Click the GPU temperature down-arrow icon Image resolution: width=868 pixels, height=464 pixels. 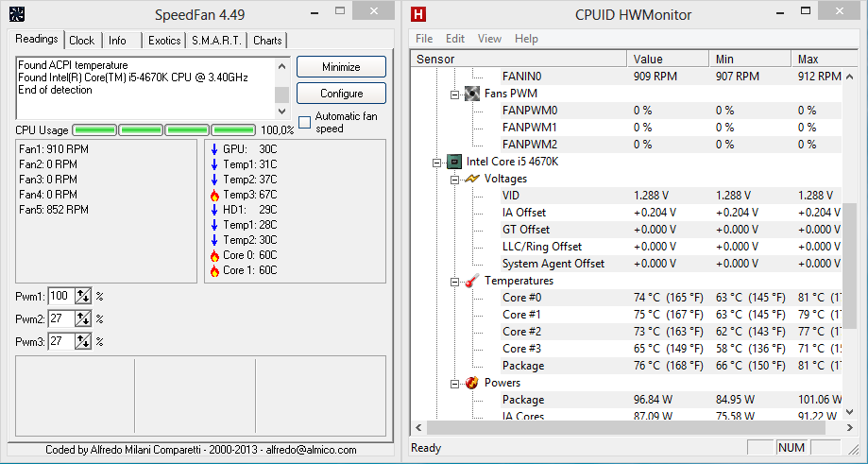tap(214, 149)
